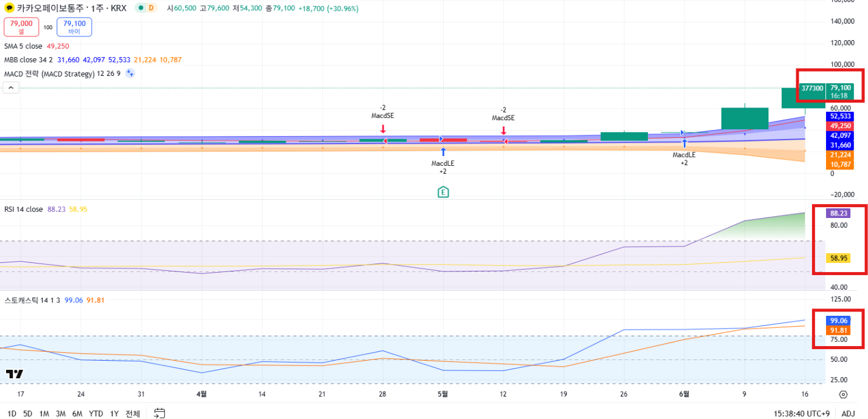Click the green candle at 26

(x=624, y=137)
